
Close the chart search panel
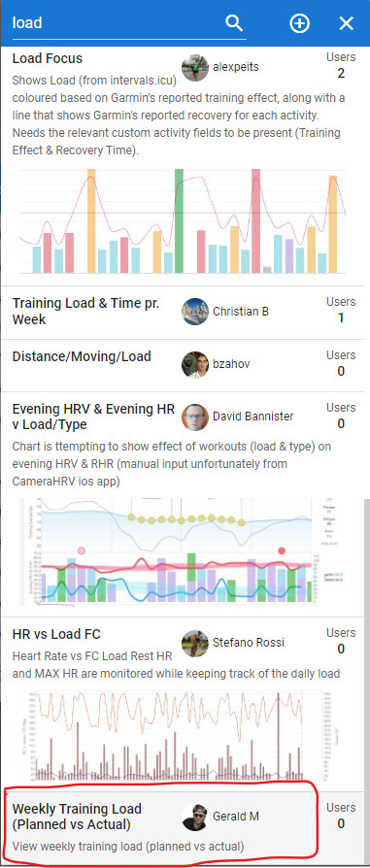coord(346,23)
